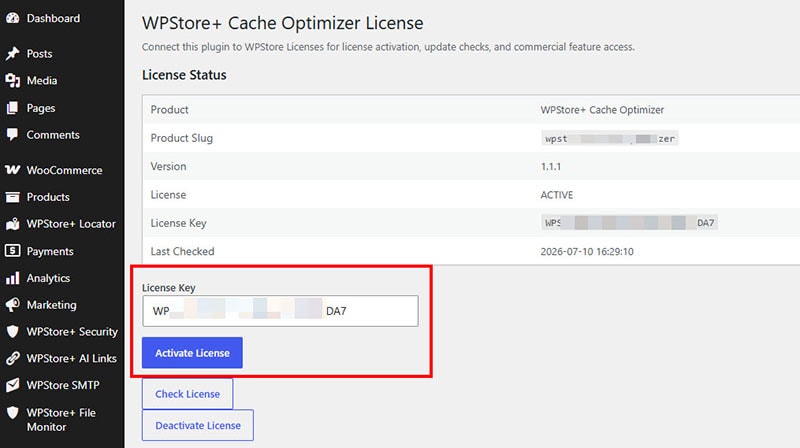Screen dimensions: 800x448
Task: Click the Products archive box icon
Action: point(13,197)
